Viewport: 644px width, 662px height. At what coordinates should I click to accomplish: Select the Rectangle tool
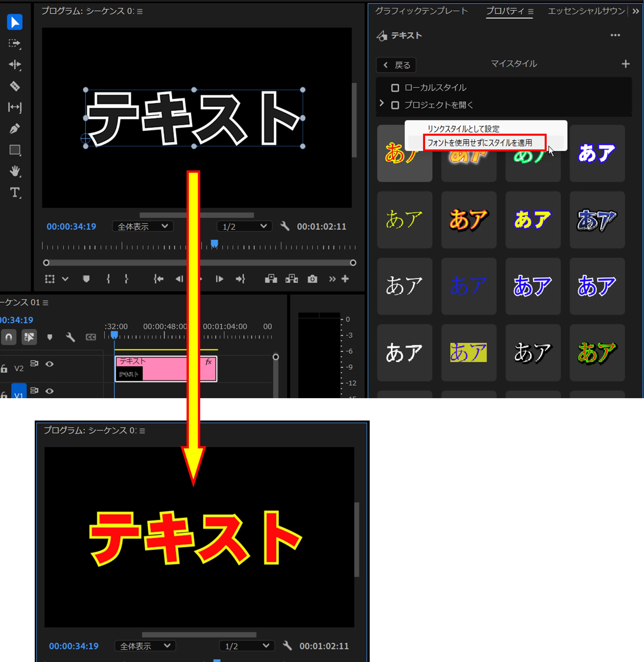point(14,150)
